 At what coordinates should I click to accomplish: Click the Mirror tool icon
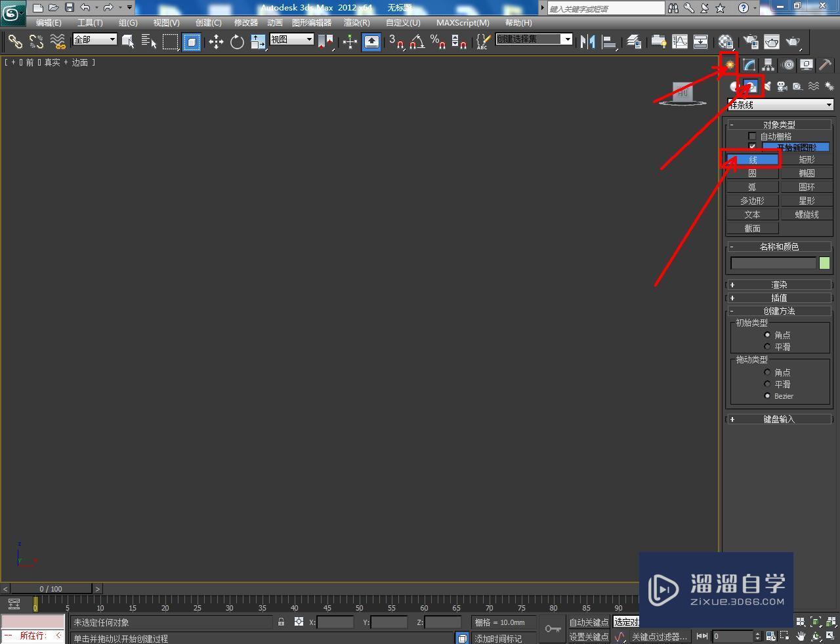588,42
